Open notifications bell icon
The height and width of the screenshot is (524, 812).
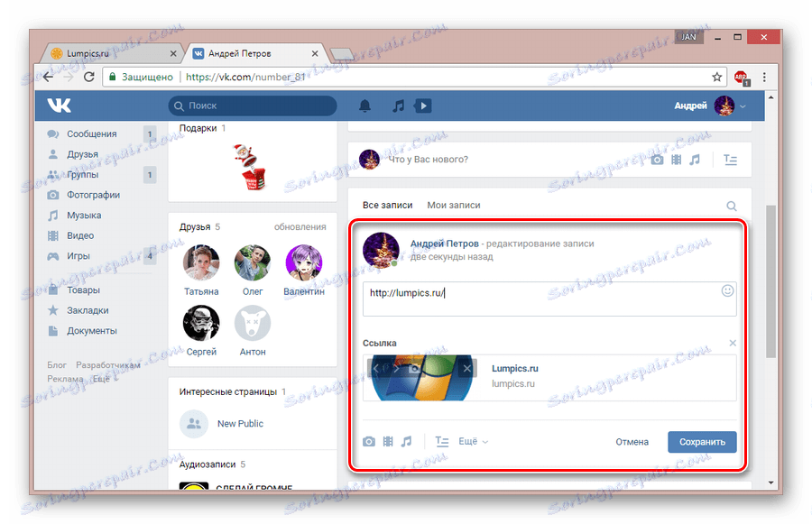tap(365, 106)
